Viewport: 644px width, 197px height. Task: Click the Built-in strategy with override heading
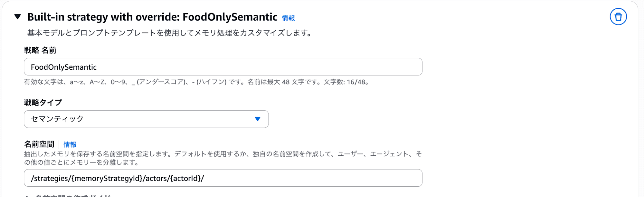pyautogui.click(x=152, y=17)
